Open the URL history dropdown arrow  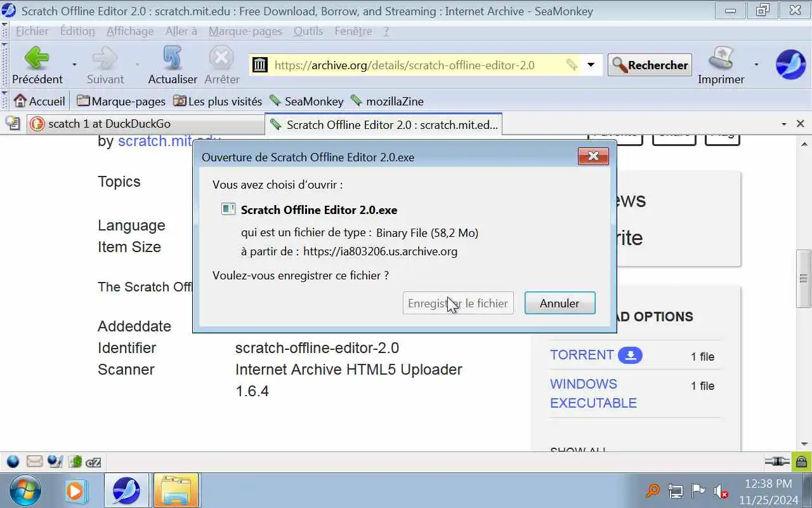pos(591,65)
